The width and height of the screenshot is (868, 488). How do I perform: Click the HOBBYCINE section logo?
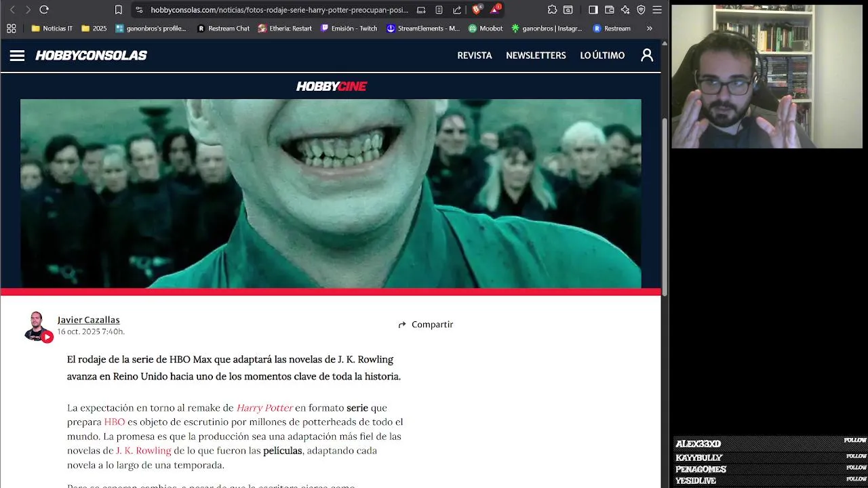point(332,86)
